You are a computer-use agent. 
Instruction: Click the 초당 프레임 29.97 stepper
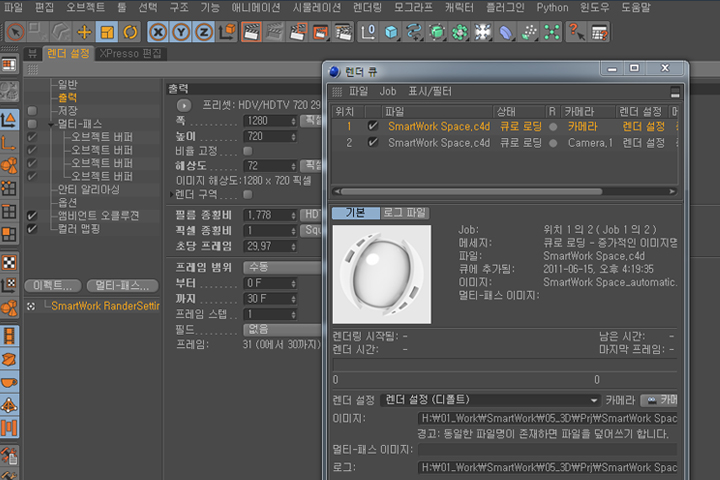[294, 247]
